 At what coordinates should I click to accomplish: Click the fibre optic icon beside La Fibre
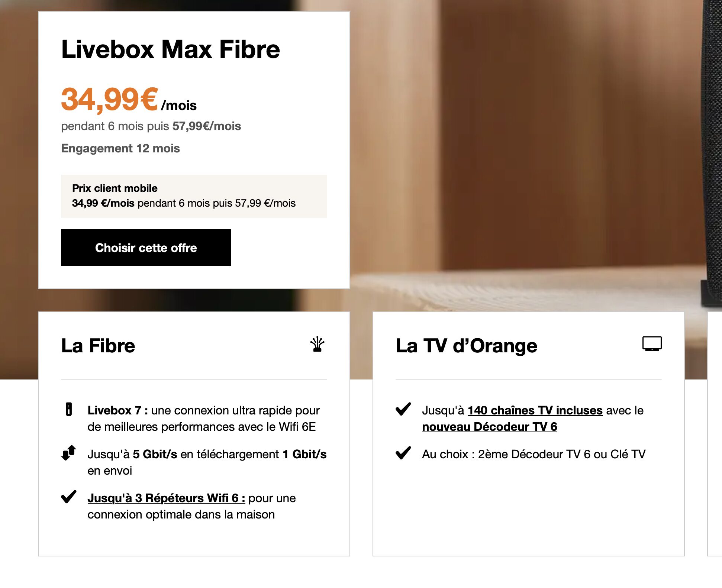click(x=318, y=344)
